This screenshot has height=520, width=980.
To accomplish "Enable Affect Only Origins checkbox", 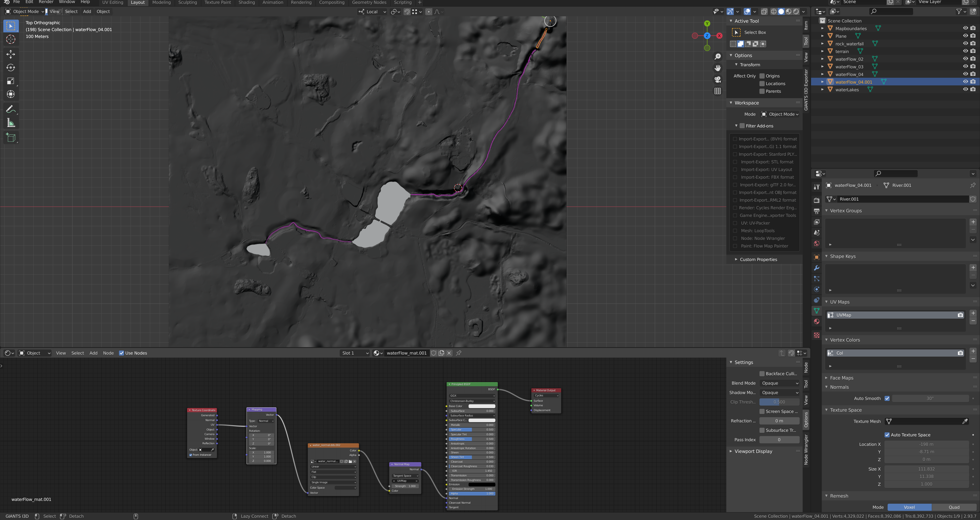I will click(x=762, y=76).
